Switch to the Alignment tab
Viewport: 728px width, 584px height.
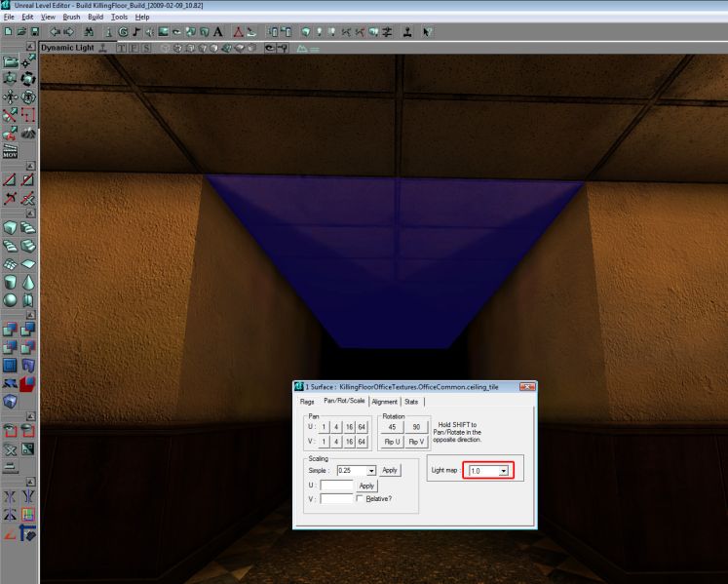point(384,402)
